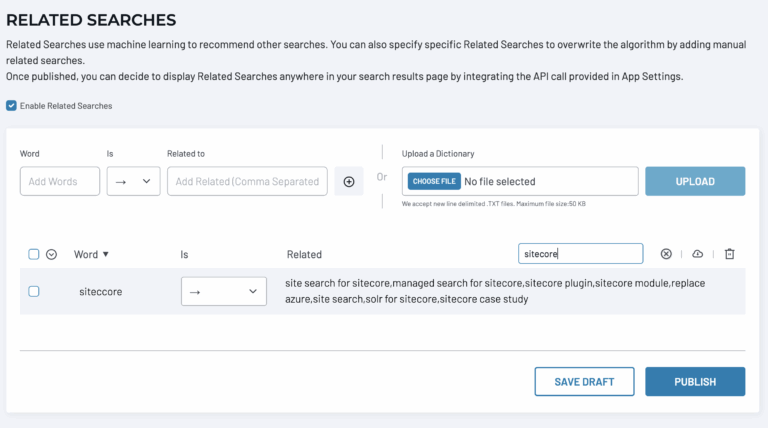Click the Upload button
The width and height of the screenshot is (768, 428).
coord(695,181)
